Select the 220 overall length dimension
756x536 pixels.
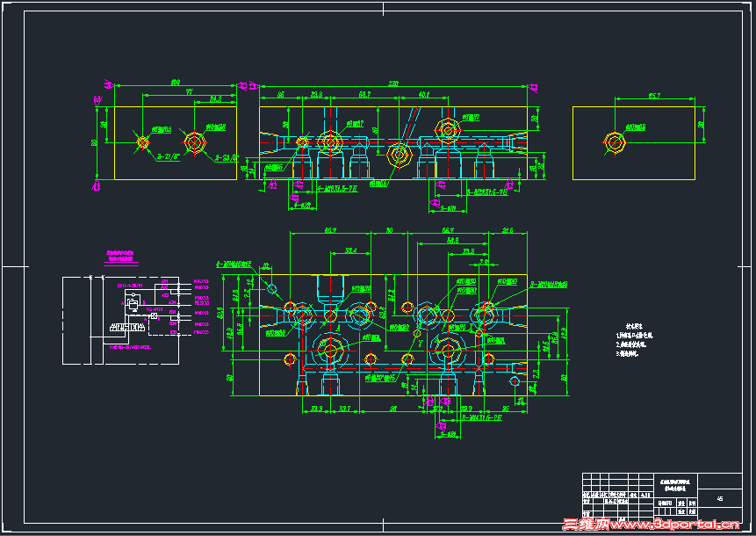click(394, 83)
